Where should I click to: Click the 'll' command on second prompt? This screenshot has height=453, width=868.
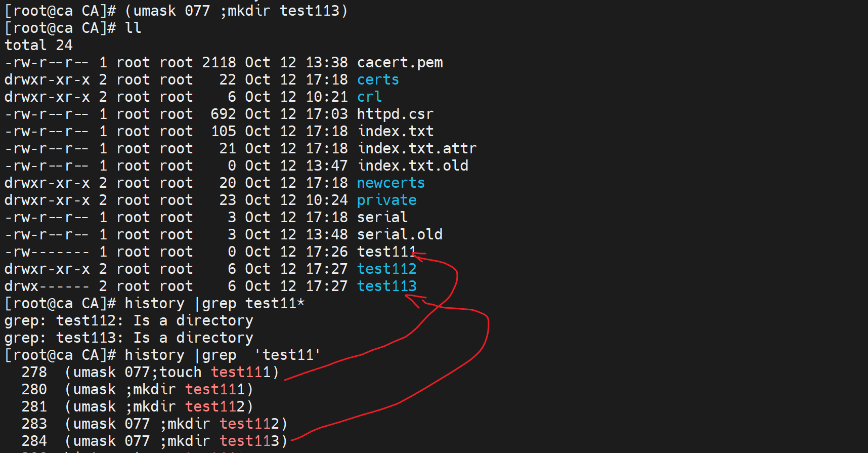tap(133, 28)
